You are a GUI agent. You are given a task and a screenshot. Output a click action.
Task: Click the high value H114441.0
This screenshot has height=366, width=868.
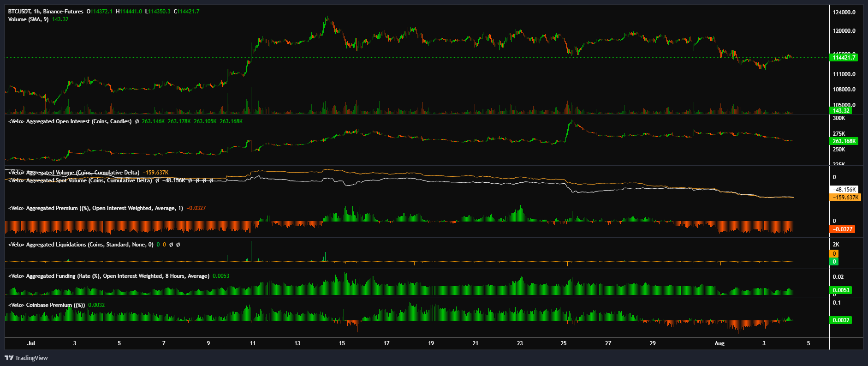tap(129, 12)
